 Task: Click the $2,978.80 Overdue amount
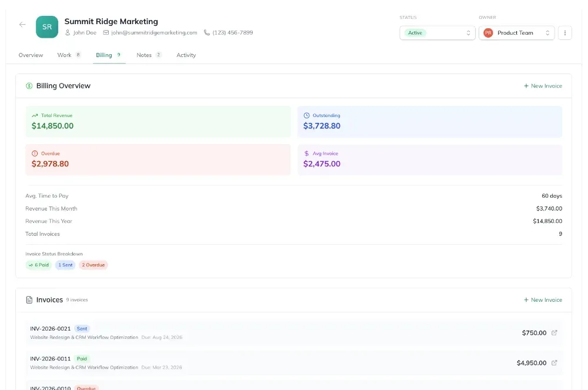point(50,164)
